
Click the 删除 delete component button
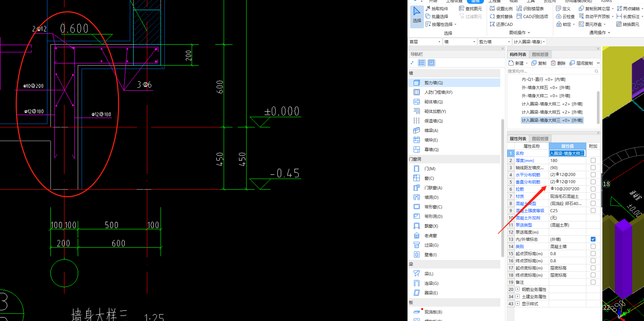tap(558, 63)
